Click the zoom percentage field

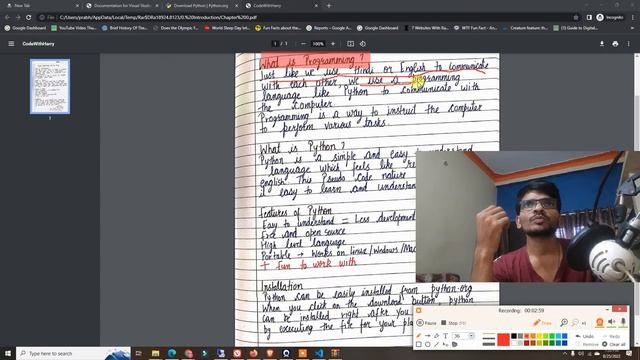[x=318, y=44]
